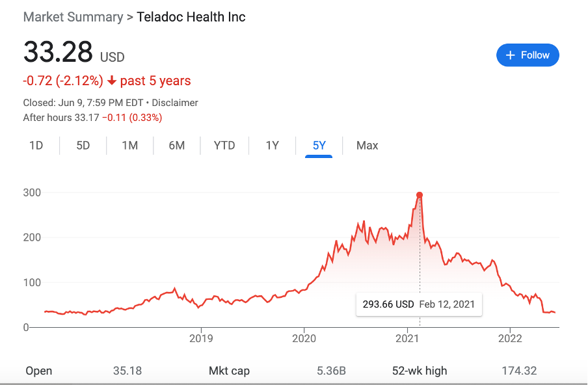Click the red peak marker dot
The height and width of the screenshot is (385, 588).
point(420,195)
